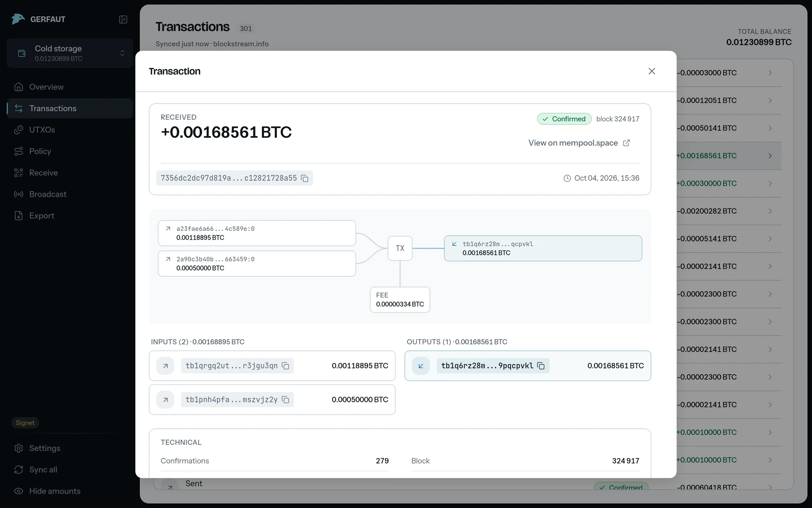Collapse the sidebar panel icon
812x508 pixels.
point(123,20)
